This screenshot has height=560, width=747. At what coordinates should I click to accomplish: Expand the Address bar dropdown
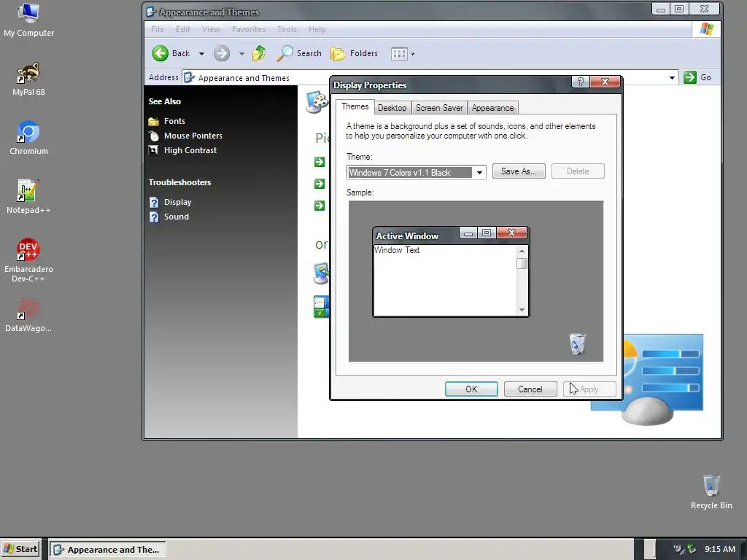[672, 77]
